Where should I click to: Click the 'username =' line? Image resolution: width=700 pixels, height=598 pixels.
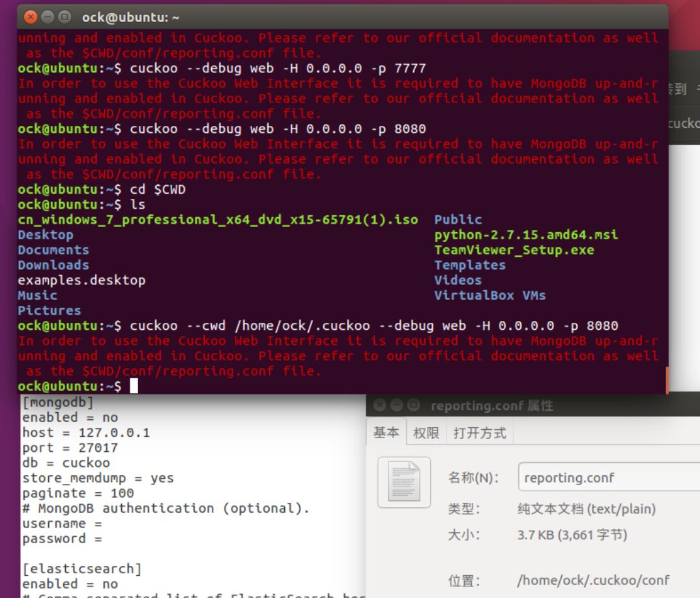coord(62,524)
